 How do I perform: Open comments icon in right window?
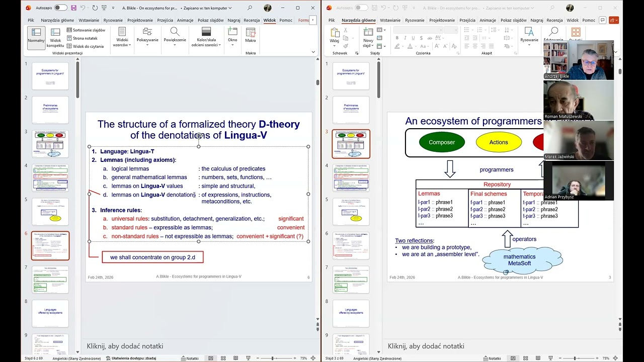[604, 20]
